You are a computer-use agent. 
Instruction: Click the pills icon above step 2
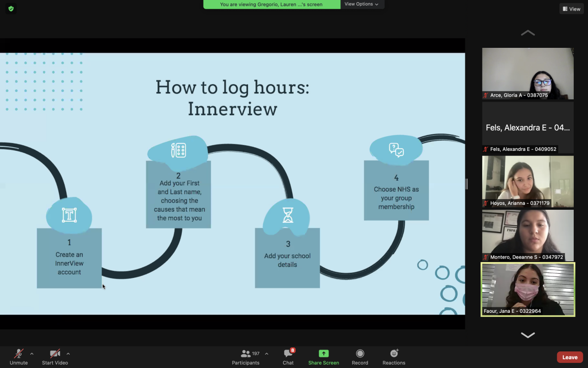179,150
